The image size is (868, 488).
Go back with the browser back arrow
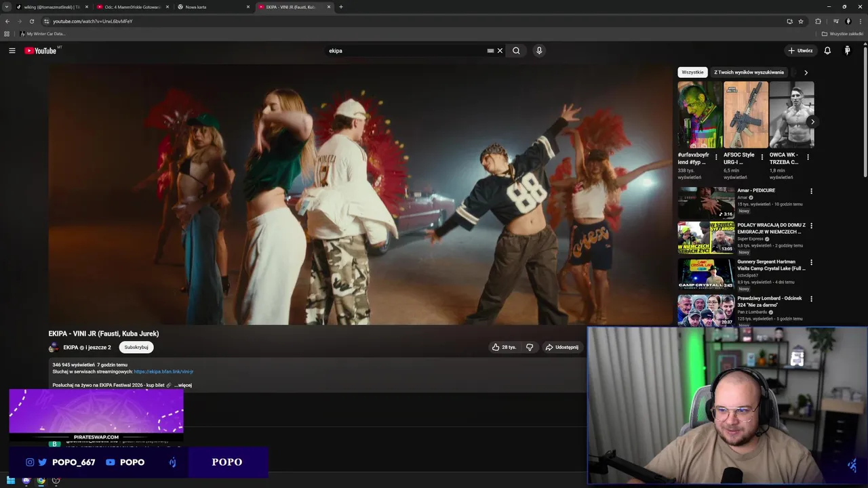coord(7,21)
